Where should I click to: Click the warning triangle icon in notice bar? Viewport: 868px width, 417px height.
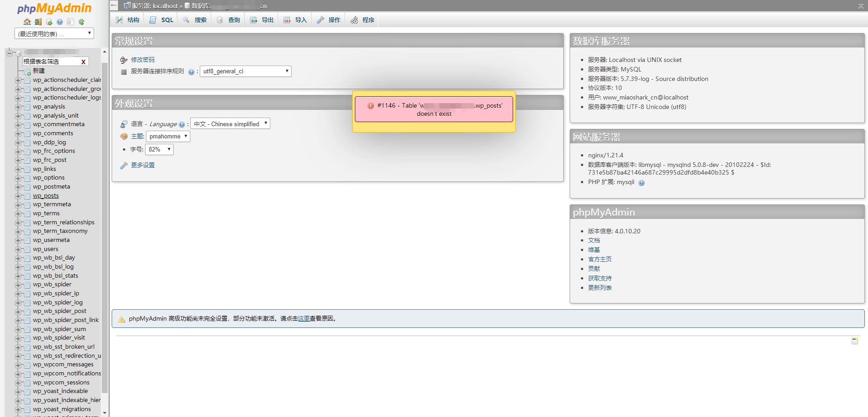[122, 319]
